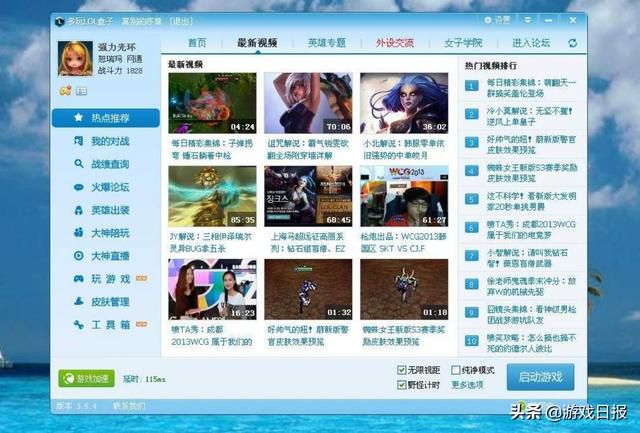This screenshot has height=433, width=640.
Task: Open 英雄出装 sidebar icon
Action: [78, 210]
